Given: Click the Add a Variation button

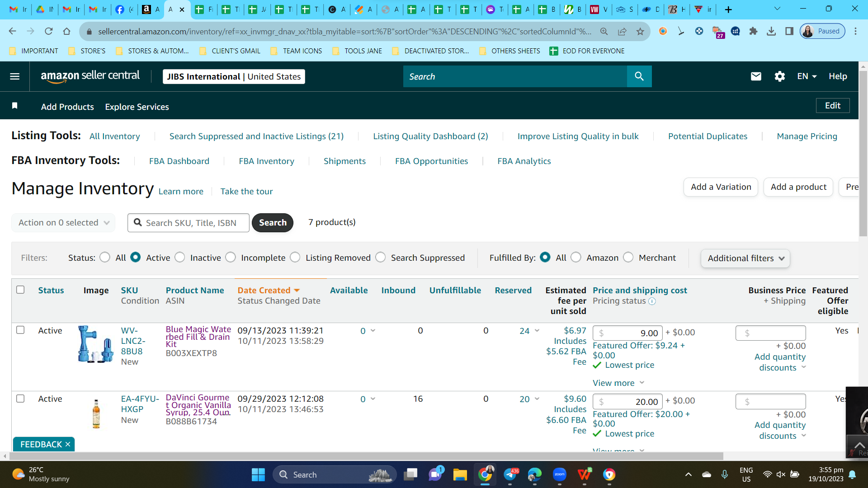Looking at the screenshot, I should [x=721, y=187].
